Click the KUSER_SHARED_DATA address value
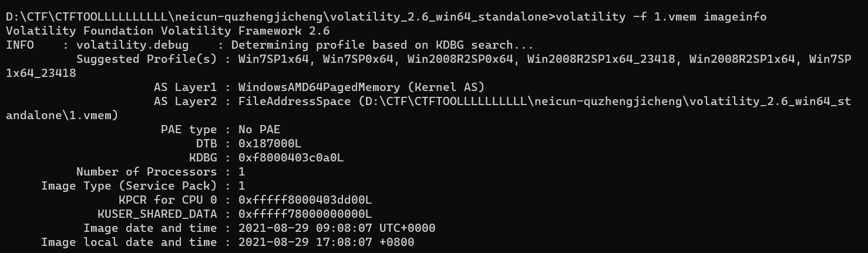 (305, 214)
